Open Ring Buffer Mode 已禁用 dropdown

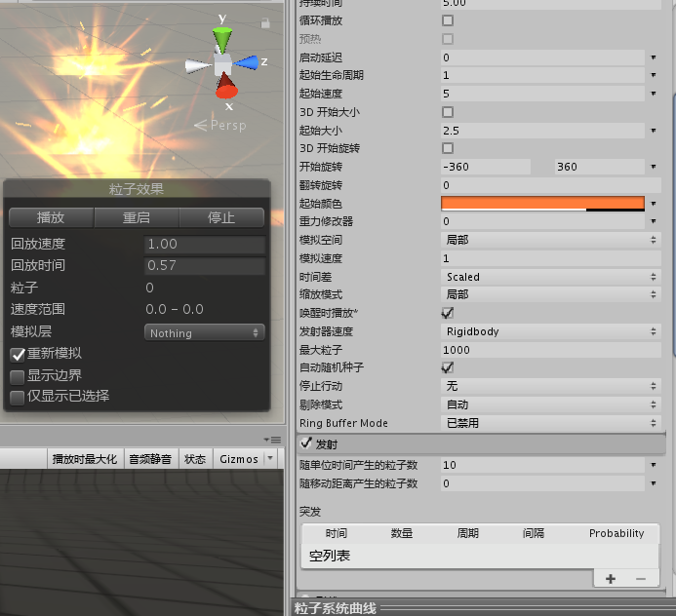550,423
